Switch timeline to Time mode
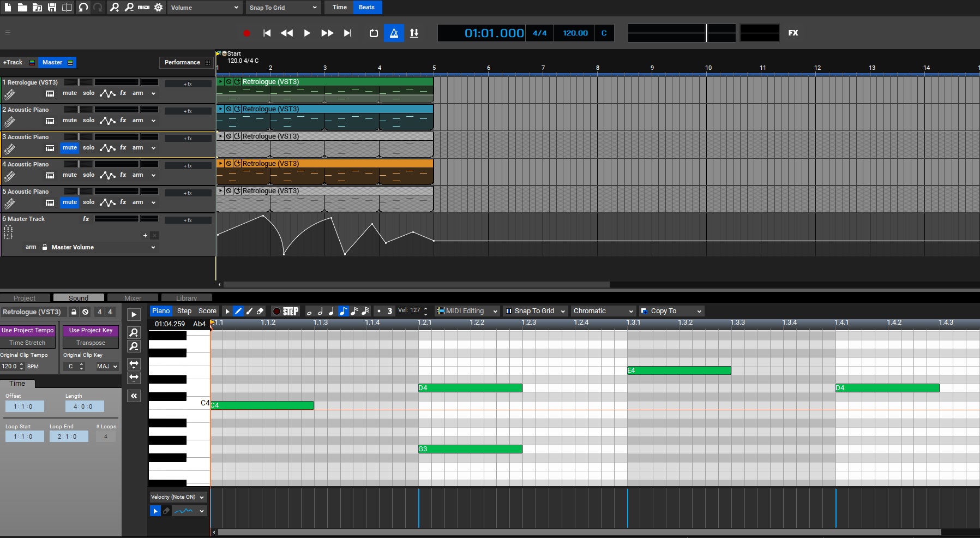The height and width of the screenshot is (538, 980). pyautogui.click(x=339, y=7)
